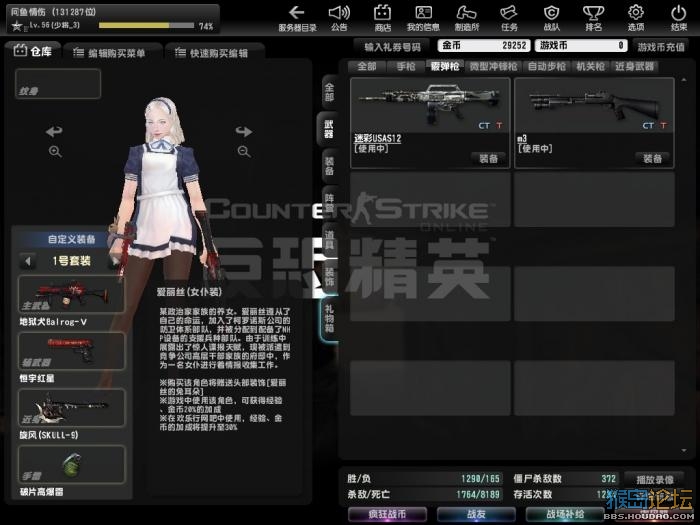Rotate character right with the curved arrow
The height and width of the screenshot is (525, 700).
(244, 131)
